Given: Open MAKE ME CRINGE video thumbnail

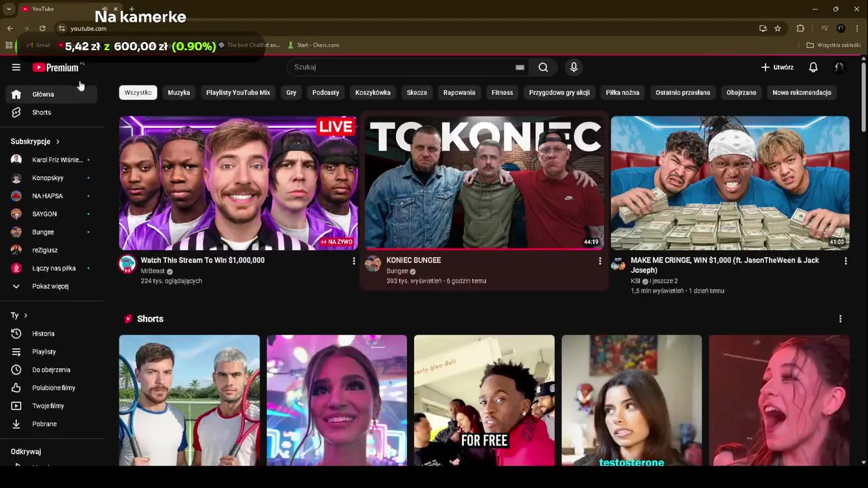Looking at the screenshot, I should click(x=730, y=183).
